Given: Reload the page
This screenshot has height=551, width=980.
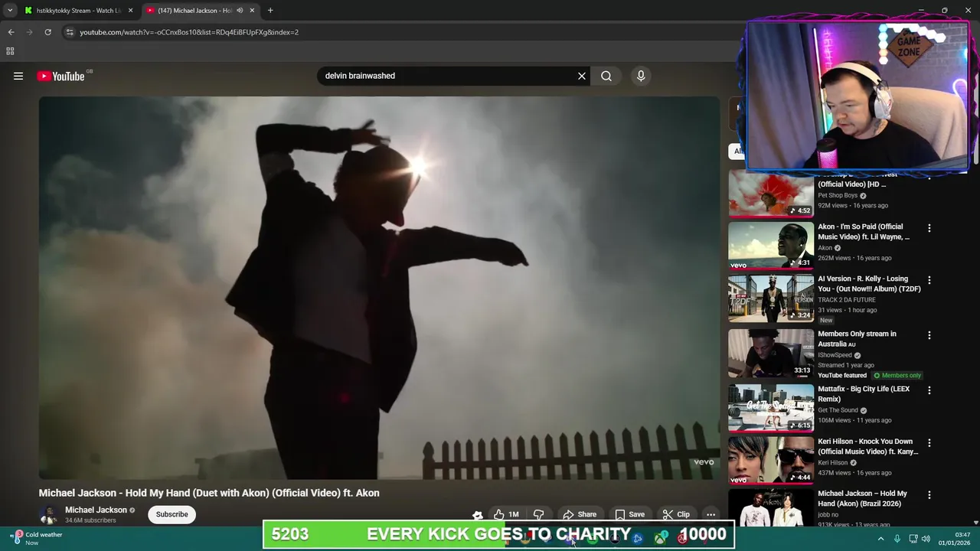Looking at the screenshot, I should click(x=47, y=32).
